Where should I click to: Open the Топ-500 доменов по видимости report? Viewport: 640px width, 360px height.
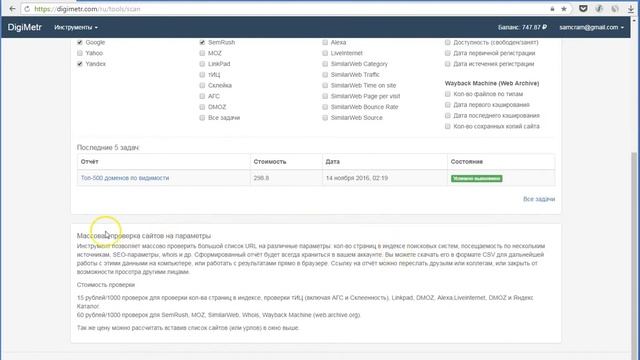click(x=125, y=178)
